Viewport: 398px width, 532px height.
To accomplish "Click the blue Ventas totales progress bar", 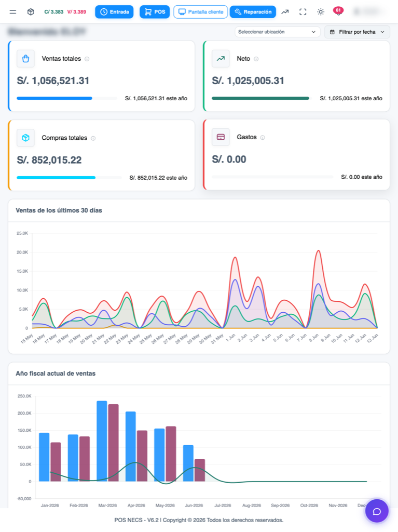I will click(54, 98).
